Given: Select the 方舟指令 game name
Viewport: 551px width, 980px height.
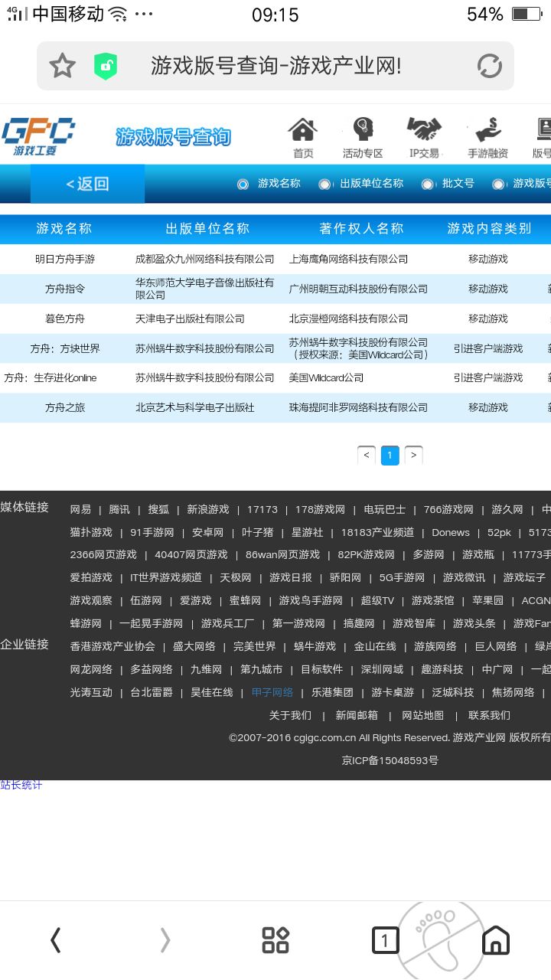Looking at the screenshot, I should pyautogui.click(x=65, y=289).
